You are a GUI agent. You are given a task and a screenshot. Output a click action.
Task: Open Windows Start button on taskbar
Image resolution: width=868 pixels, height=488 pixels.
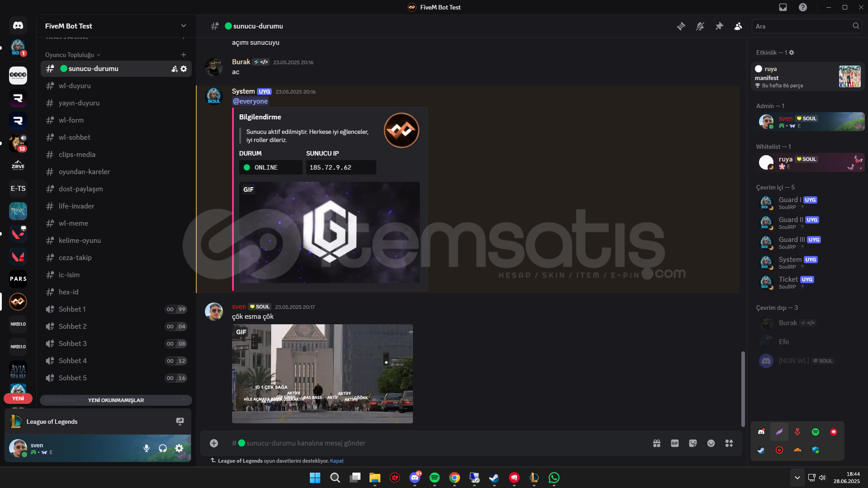point(315,478)
